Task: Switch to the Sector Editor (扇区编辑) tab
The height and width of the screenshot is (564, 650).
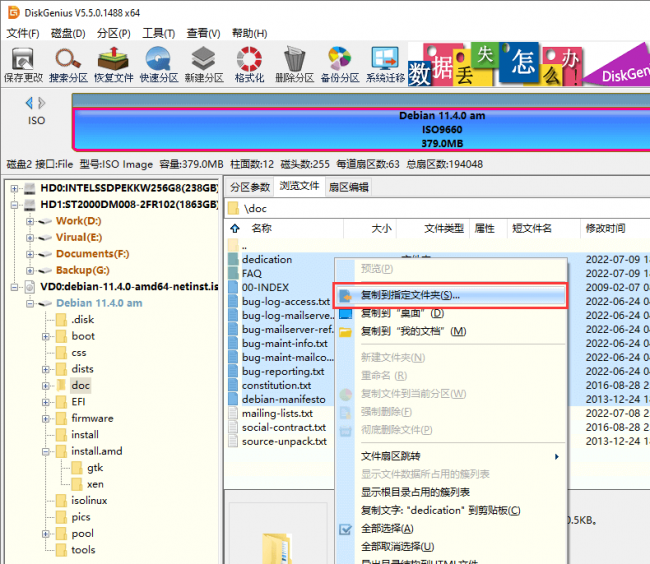Action: [x=349, y=187]
